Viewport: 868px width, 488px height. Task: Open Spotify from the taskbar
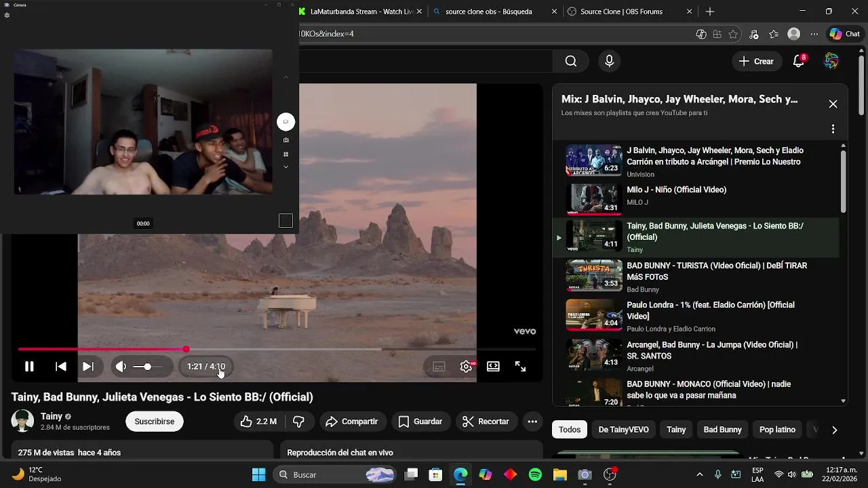pos(535,474)
